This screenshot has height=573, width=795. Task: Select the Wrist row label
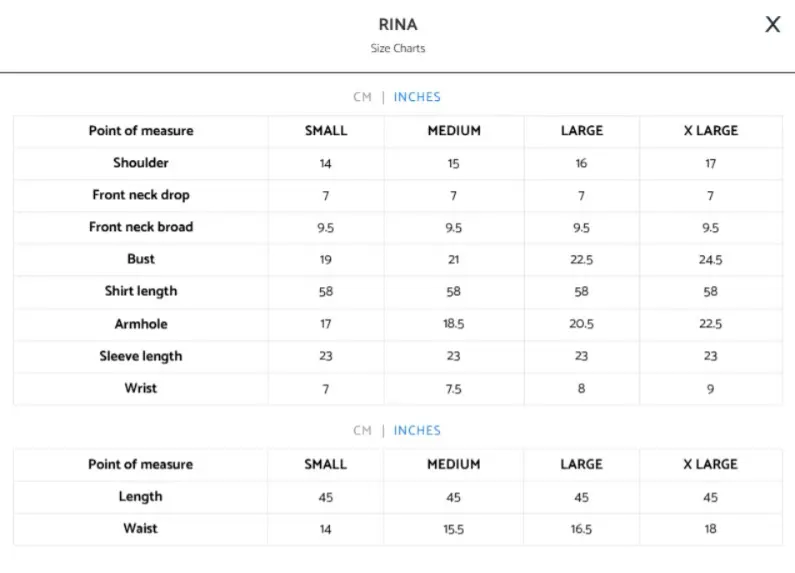[141, 388]
